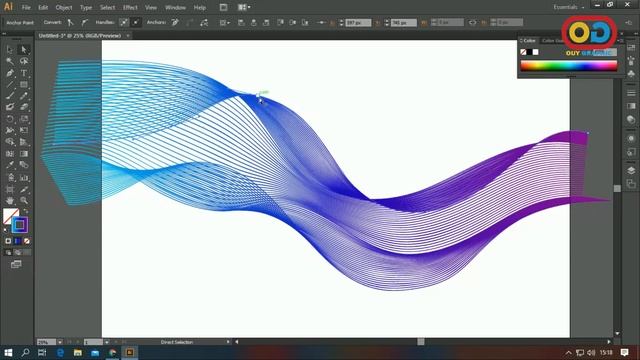The image size is (640, 360).
Task: Open the View menu
Action: pyautogui.click(x=151, y=7)
